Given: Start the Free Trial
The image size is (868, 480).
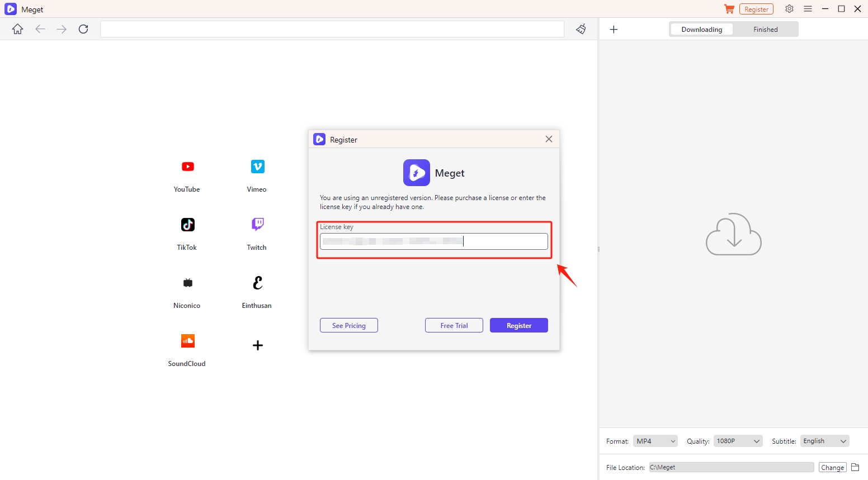Looking at the screenshot, I should (x=454, y=325).
